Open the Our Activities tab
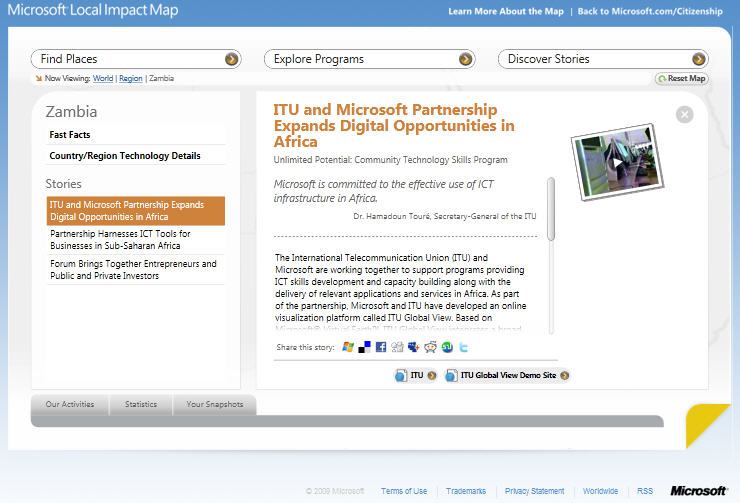 coord(70,404)
